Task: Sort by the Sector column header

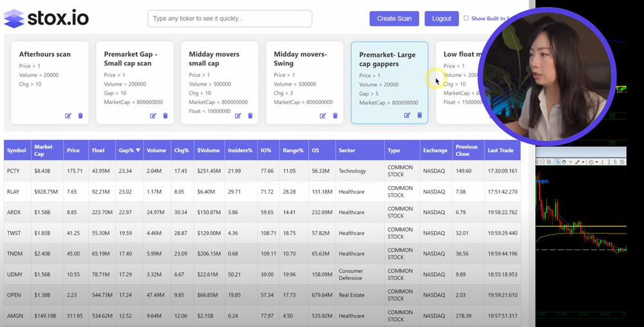Action: point(360,150)
